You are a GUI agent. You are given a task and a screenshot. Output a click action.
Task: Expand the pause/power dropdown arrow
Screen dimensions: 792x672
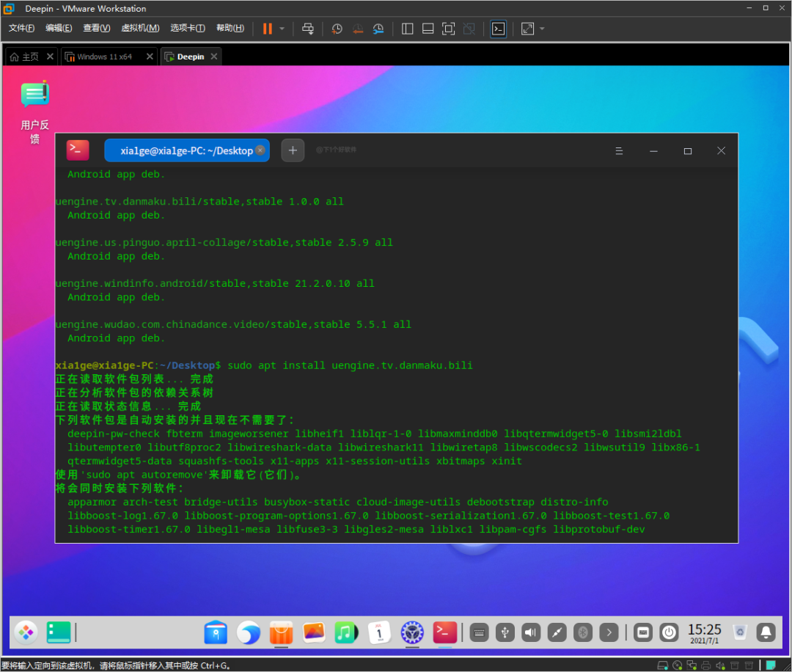point(282,29)
